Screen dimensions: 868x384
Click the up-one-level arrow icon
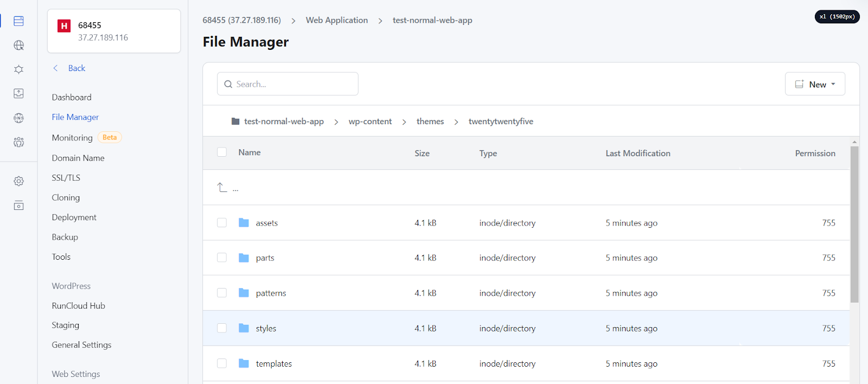[x=222, y=188]
